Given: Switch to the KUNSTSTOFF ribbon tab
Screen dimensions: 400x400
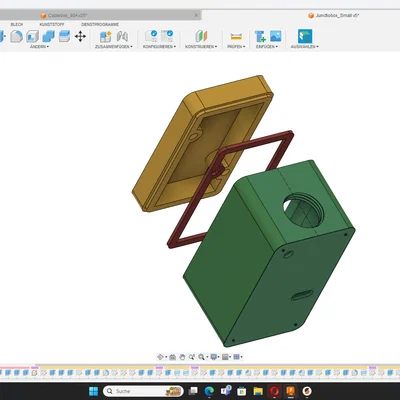Looking at the screenshot, I should click(52, 24).
